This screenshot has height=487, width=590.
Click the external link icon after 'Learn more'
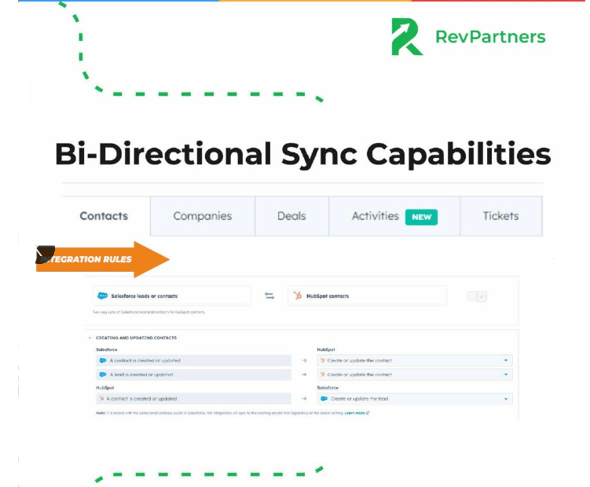pyautogui.click(x=368, y=413)
